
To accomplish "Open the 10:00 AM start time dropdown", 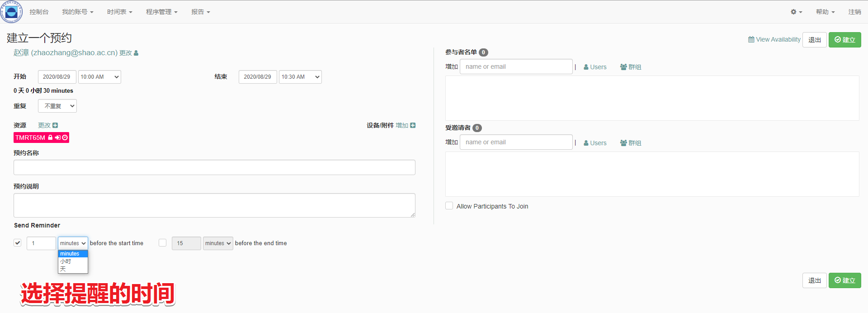I will (99, 77).
